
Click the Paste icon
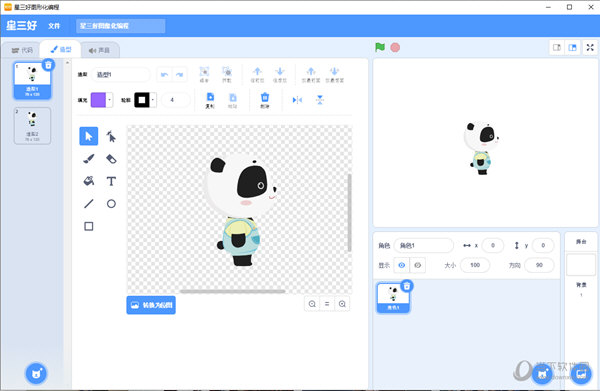[233, 100]
